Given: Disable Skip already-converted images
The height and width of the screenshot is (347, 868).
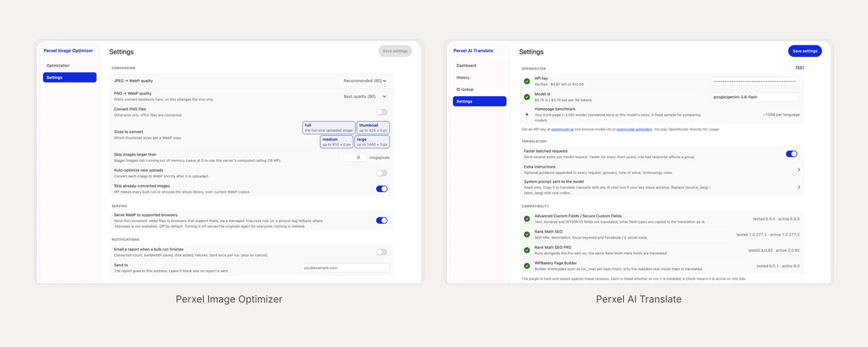Looking at the screenshot, I should click(382, 189).
